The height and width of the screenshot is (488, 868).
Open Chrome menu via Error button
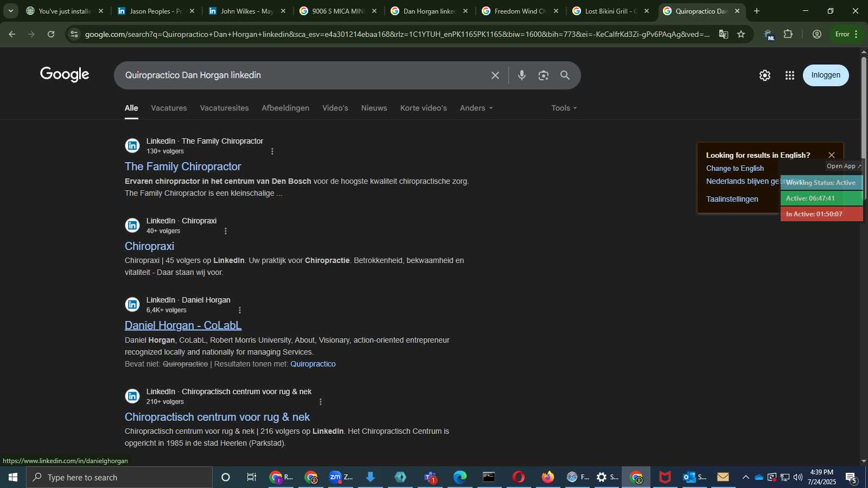tap(847, 34)
